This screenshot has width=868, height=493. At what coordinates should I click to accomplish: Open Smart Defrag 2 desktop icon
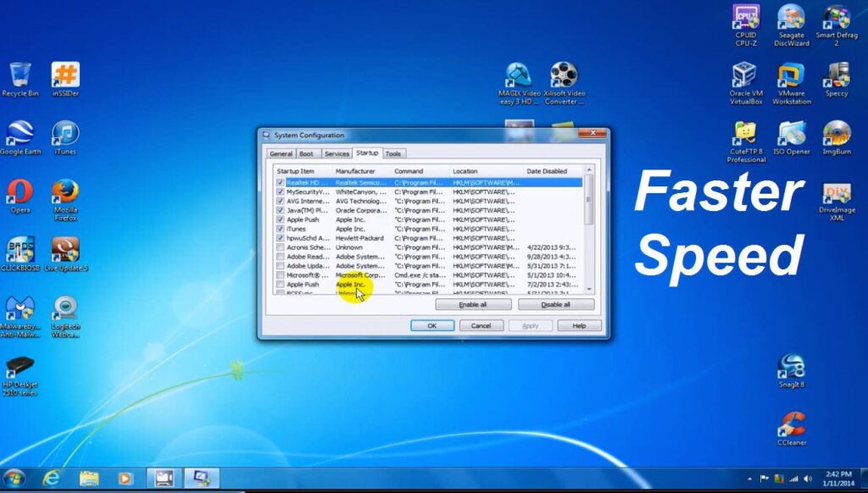pyautogui.click(x=837, y=25)
